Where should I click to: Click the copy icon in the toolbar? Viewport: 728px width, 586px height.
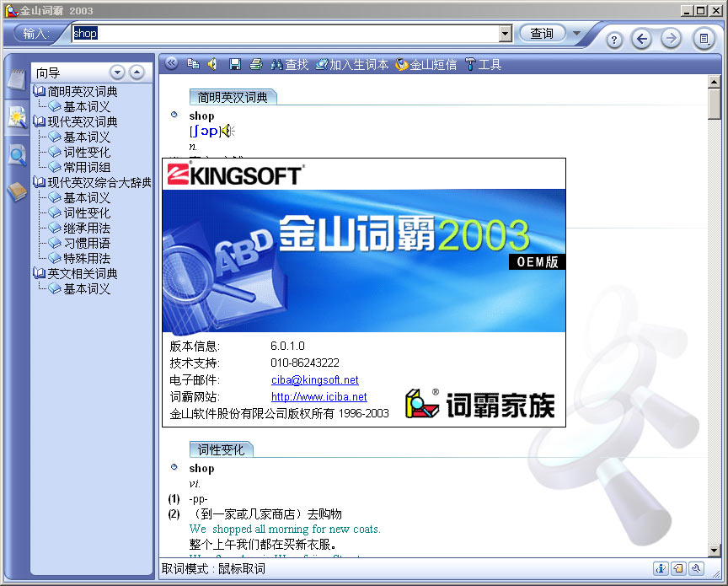[193, 64]
